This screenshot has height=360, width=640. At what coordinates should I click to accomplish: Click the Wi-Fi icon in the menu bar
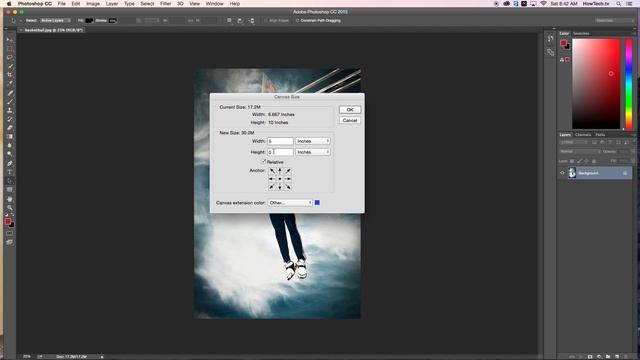click(543, 4)
